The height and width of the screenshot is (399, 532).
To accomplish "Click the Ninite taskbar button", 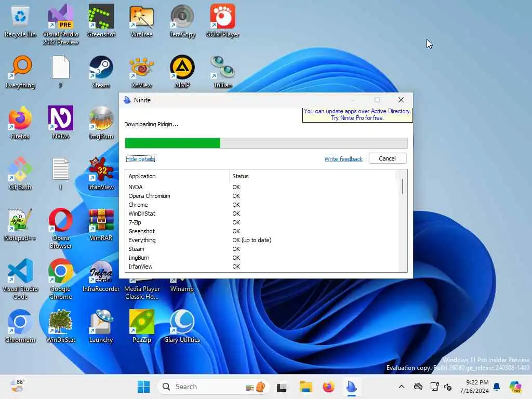I will coord(352,387).
